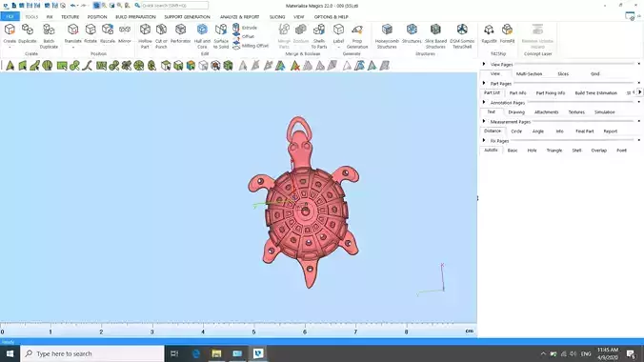Open the Batch Duplicate tool

pos(49,35)
